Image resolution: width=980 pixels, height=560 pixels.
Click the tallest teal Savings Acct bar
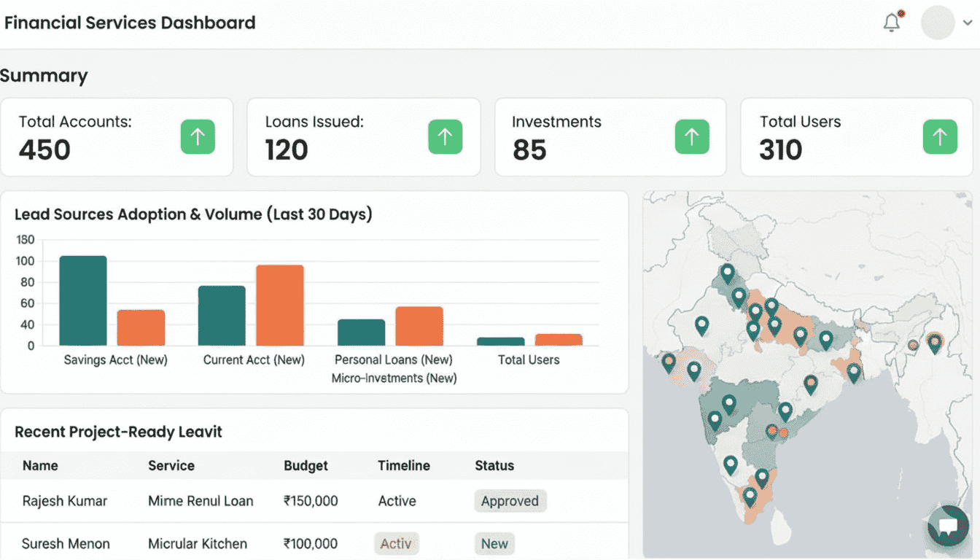coord(83,299)
